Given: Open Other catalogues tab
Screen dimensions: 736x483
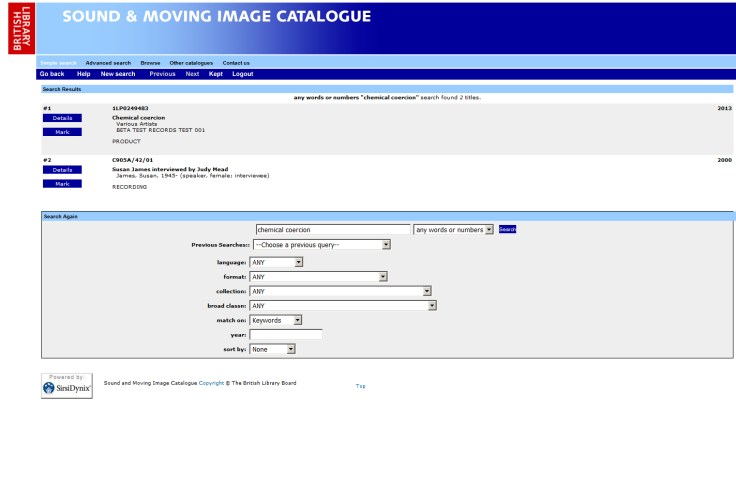Looking at the screenshot, I should pos(191,63).
